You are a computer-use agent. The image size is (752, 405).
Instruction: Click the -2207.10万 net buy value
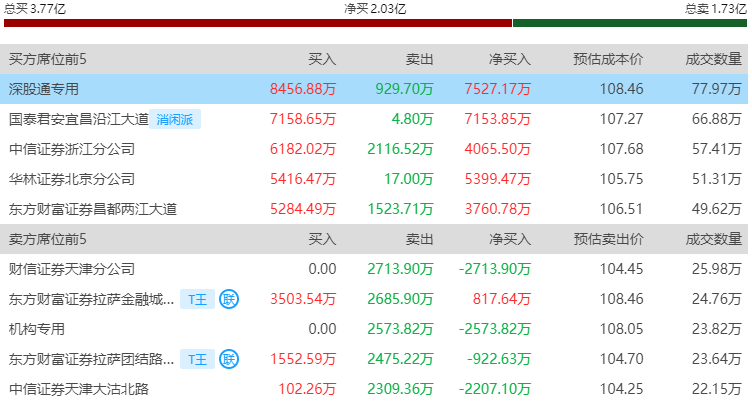pyautogui.click(x=494, y=389)
